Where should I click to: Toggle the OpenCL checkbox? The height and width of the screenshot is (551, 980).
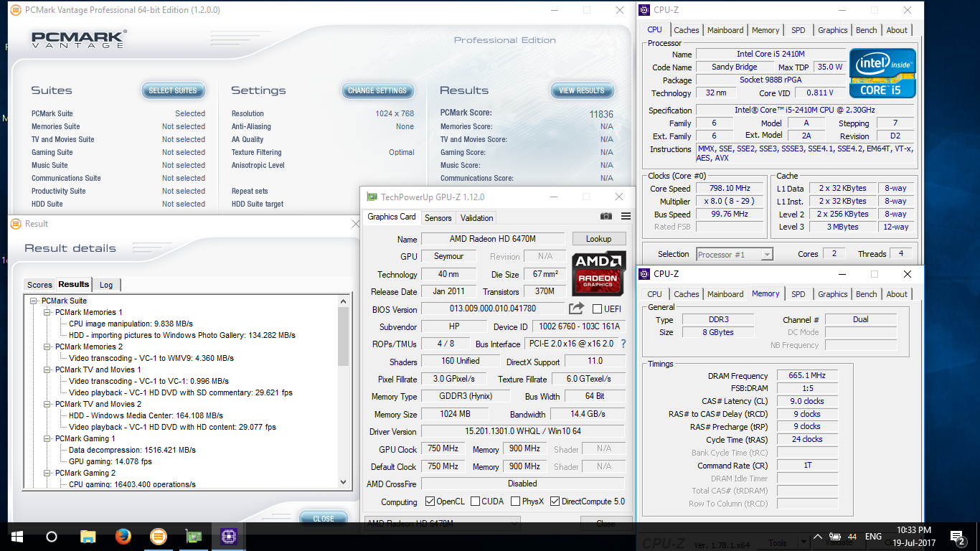pos(430,501)
